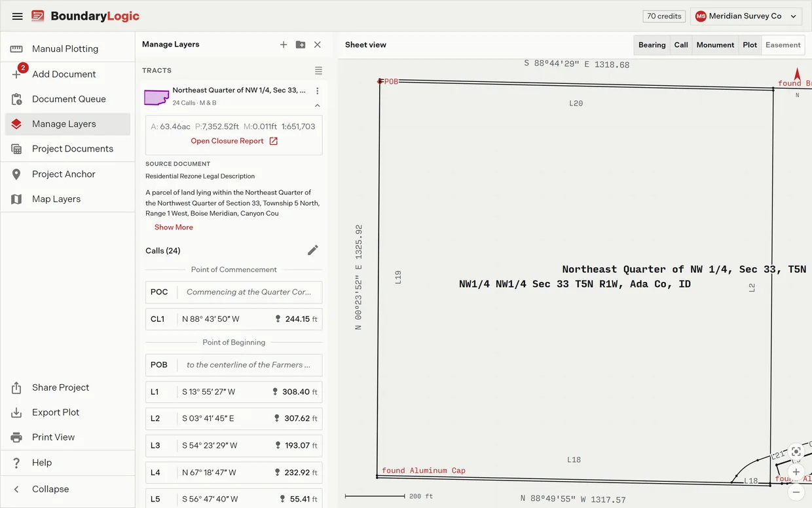Go to Document Queue
The image size is (812, 508).
67,99
